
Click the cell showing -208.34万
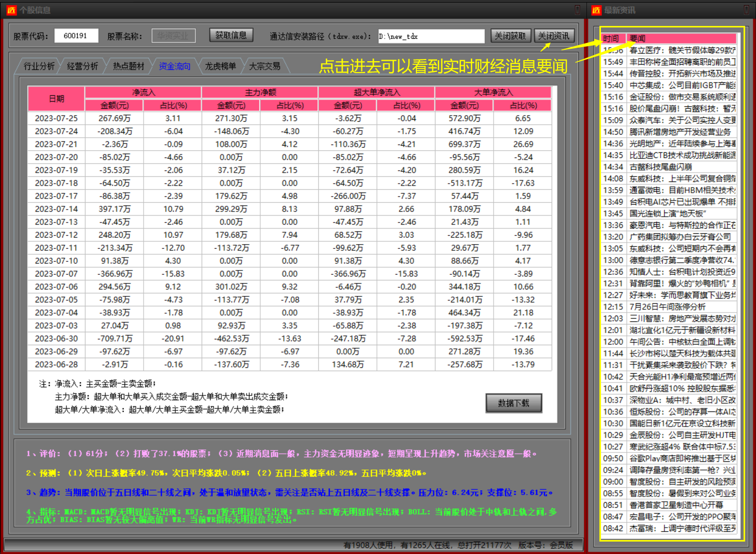tap(115, 131)
